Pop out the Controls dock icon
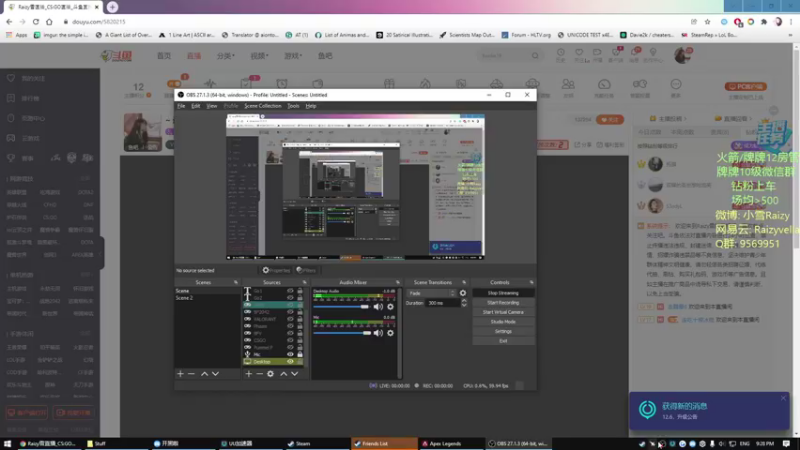Image resolution: width=800 pixels, height=450 pixels. coord(531,282)
